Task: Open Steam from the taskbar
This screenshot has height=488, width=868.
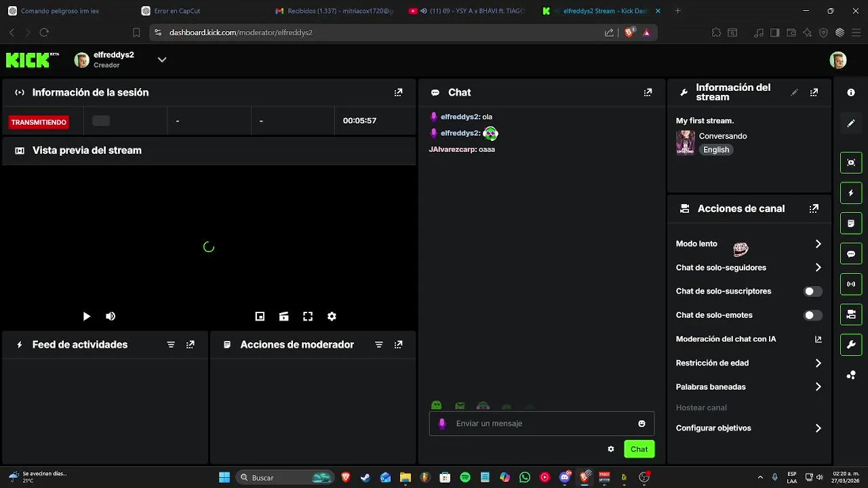Action: pyautogui.click(x=366, y=478)
